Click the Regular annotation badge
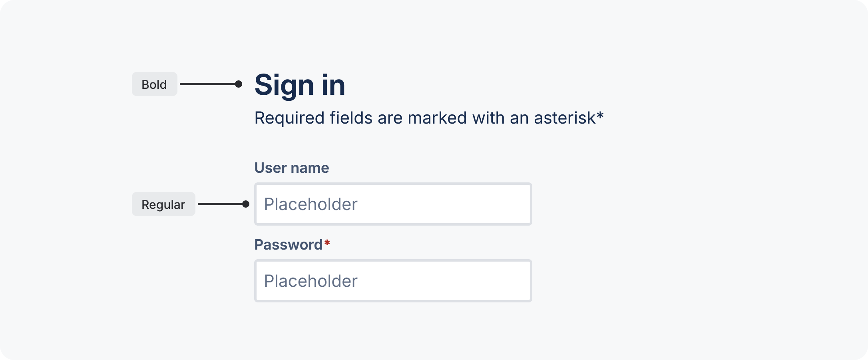This screenshot has height=360, width=868. pyautogui.click(x=163, y=204)
